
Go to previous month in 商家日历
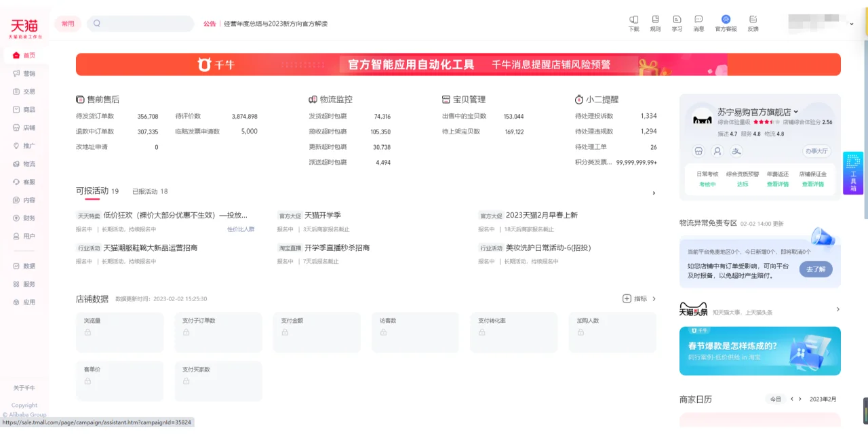pos(792,399)
